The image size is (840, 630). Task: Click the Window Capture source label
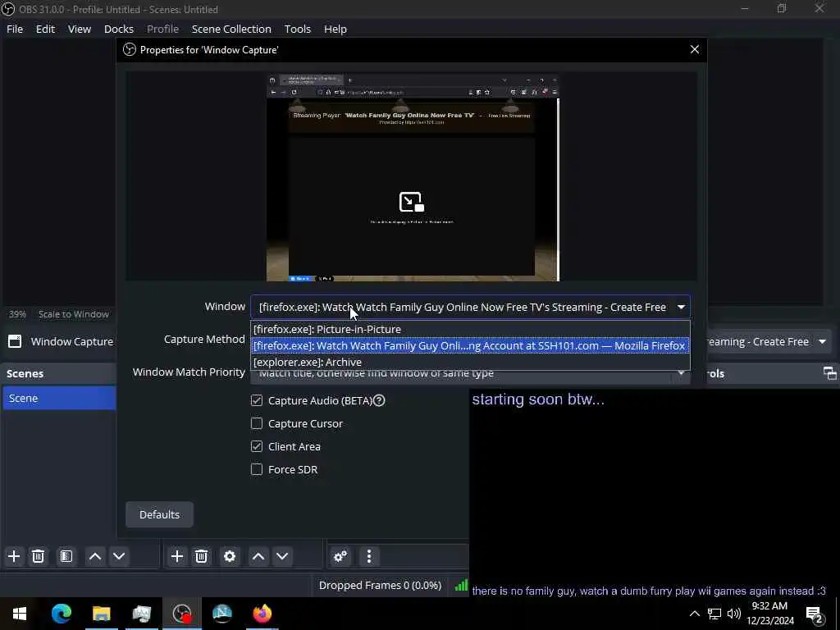72,341
